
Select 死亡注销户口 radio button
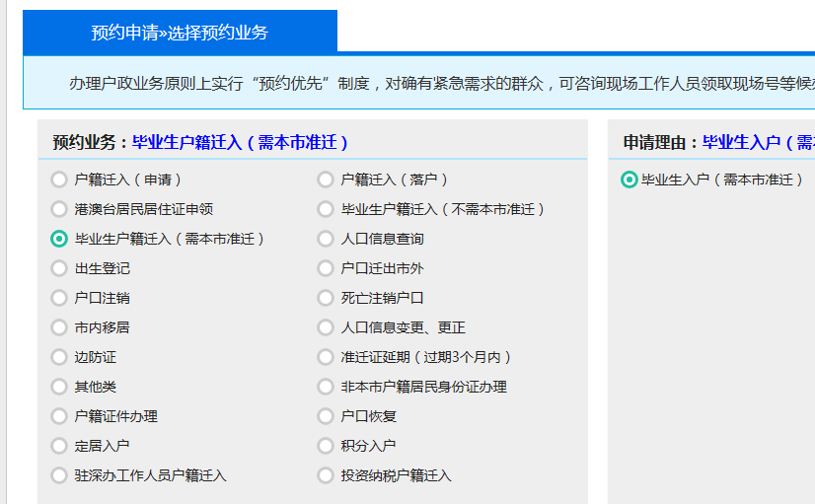[x=326, y=298]
